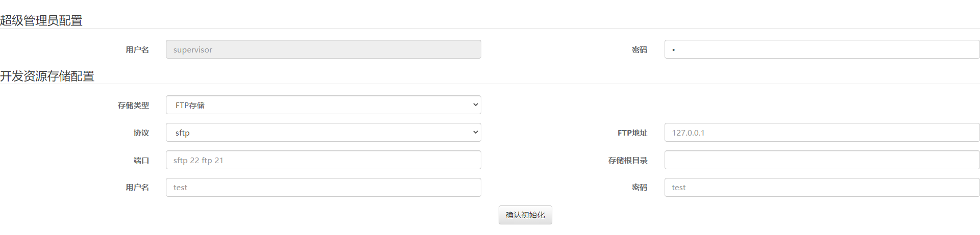Viewport: 980px width, 235px height.
Task: Expand the 协议 dropdown showing sftp
Action: tap(324, 133)
